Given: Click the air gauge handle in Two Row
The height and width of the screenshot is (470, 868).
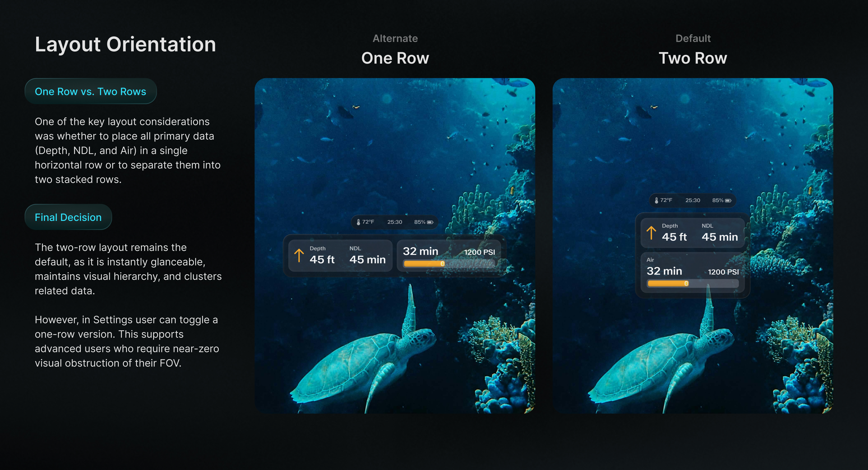Looking at the screenshot, I should point(686,284).
